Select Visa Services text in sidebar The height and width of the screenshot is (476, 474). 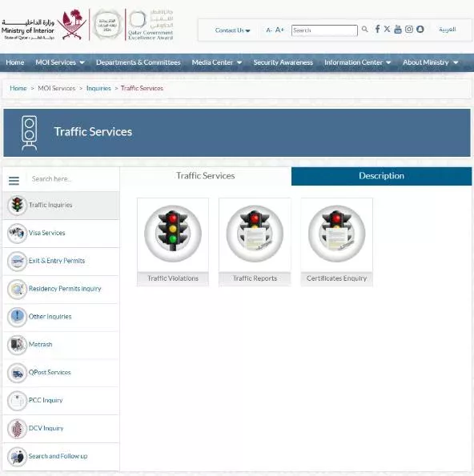pyautogui.click(x=46, y=233)
